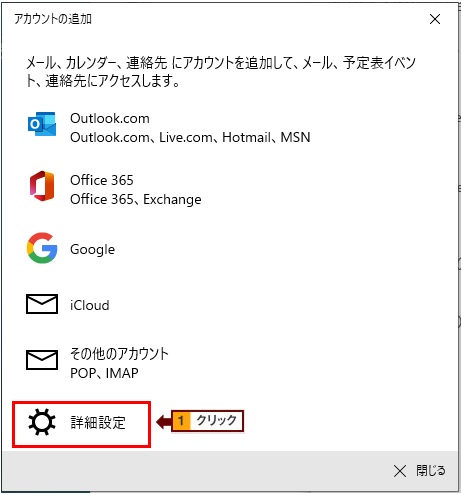This screenshot has width=461, height=495.
Task: Close the dialog with top-right X
Action: [x=435, y=19]
